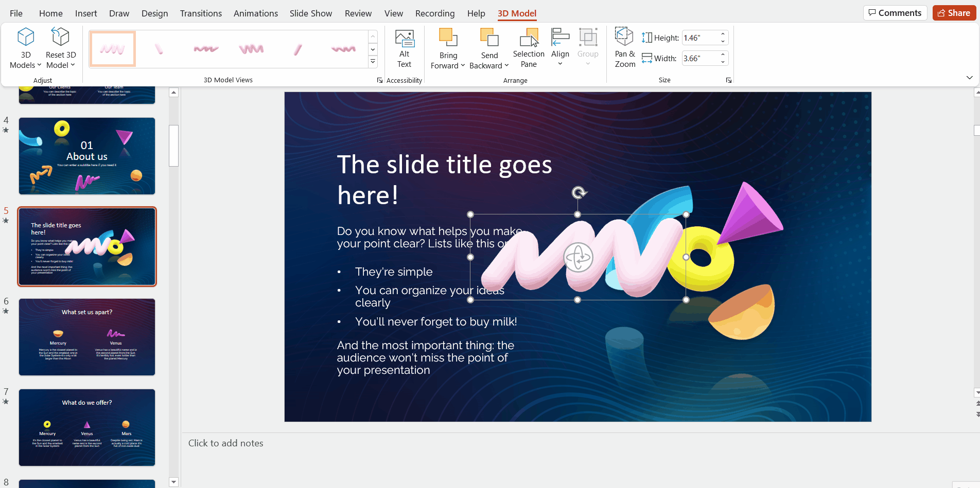
Task: Collapse the ribbon with the chevron
Action: [969, 78]
